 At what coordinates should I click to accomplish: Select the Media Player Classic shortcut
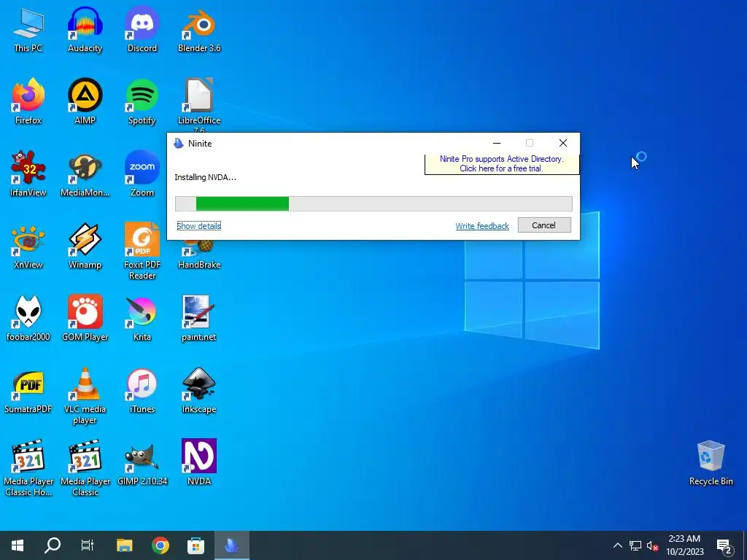(x=85, y=467)
